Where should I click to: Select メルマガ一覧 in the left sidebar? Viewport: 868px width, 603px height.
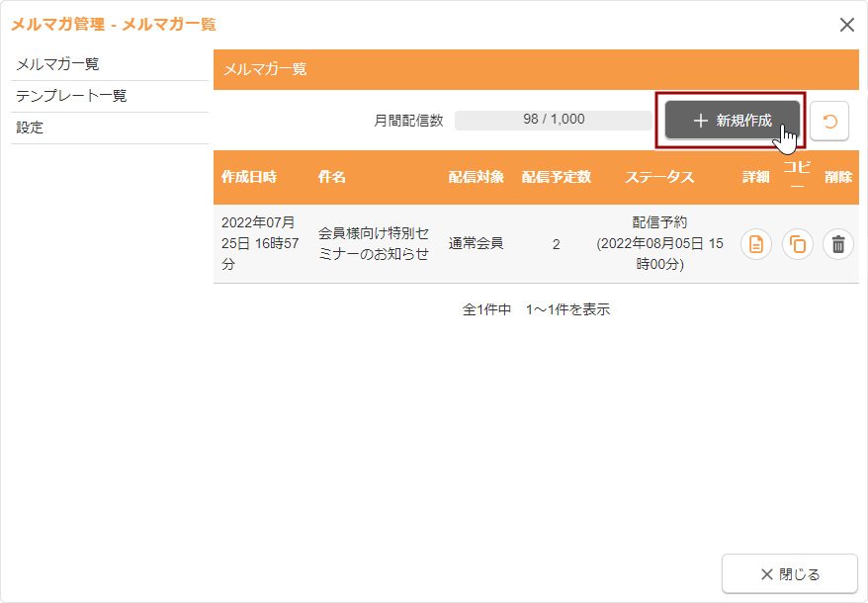tap(57, 64)
